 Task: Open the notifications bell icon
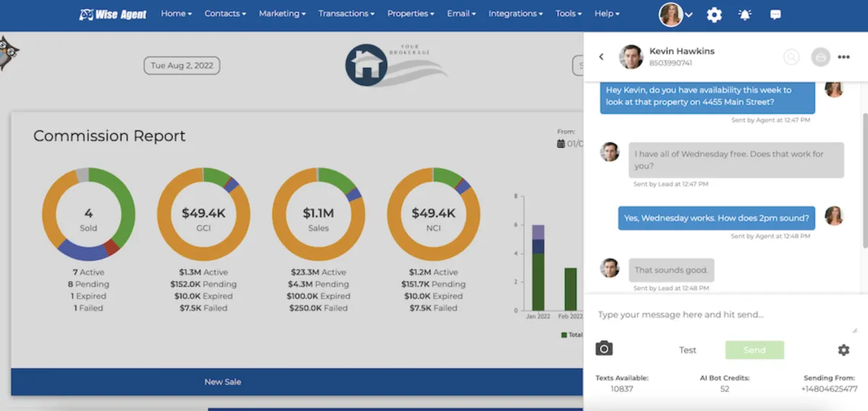(744, 14)
